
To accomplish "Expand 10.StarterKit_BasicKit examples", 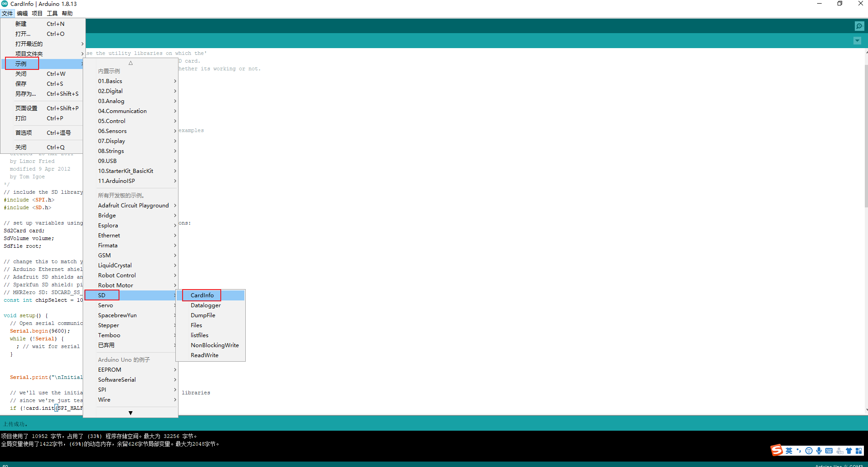I will pyautogui.click(x=130, y=171).
